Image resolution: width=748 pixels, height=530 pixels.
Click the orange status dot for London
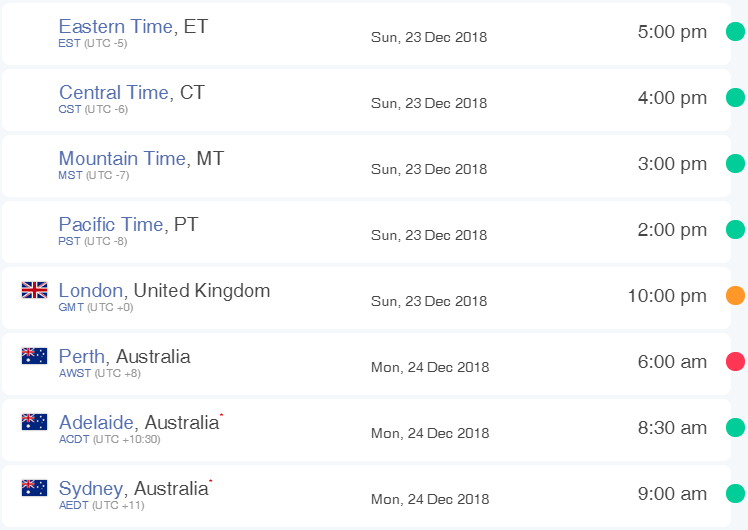pos(735,295)
